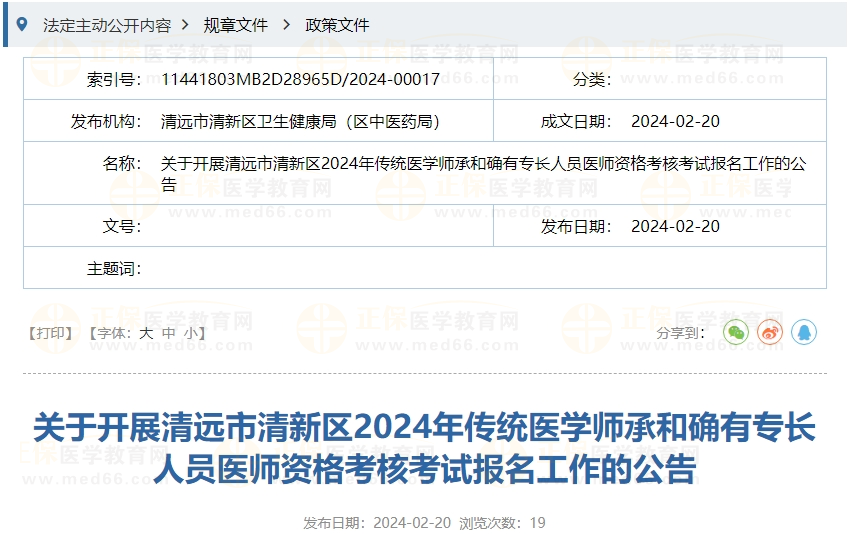Set font size to small (小)
Viewport: 857px width, 534px height.
(190, 333)
